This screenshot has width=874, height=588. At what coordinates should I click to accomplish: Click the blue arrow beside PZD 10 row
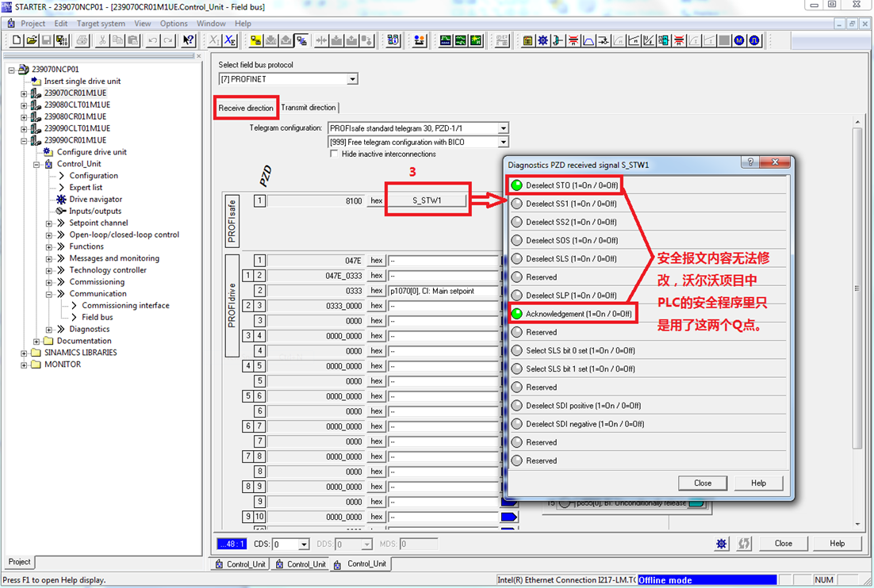click(508, 517)
